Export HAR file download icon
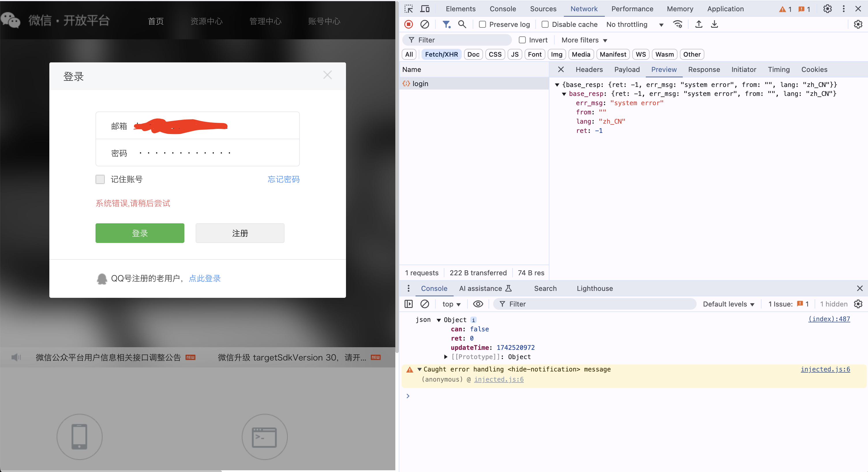Image resolution: width=868 pixels, height=472 pixels. (x=714, y=24)
